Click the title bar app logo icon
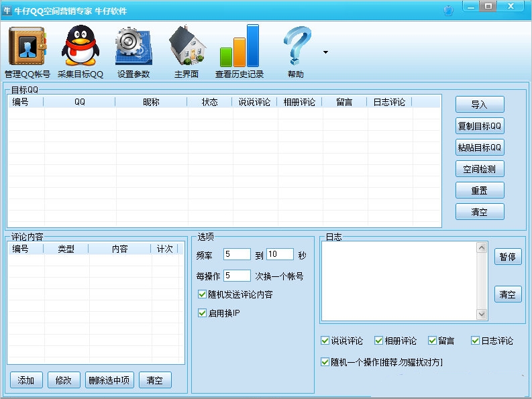 (x=7, y=11)
